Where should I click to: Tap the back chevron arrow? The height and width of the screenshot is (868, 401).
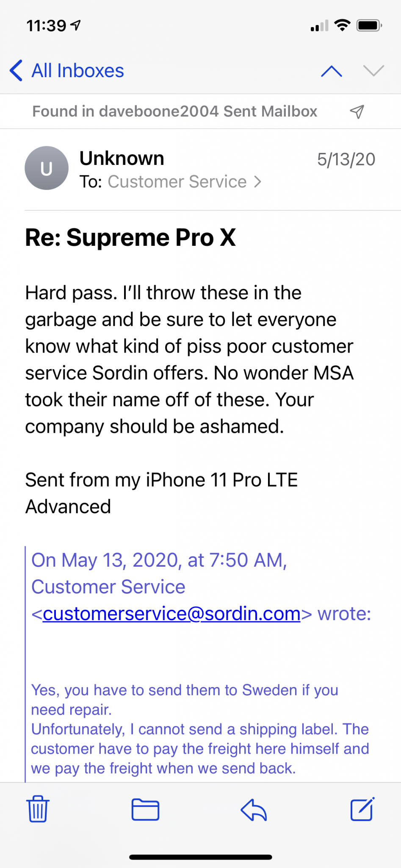16,70
